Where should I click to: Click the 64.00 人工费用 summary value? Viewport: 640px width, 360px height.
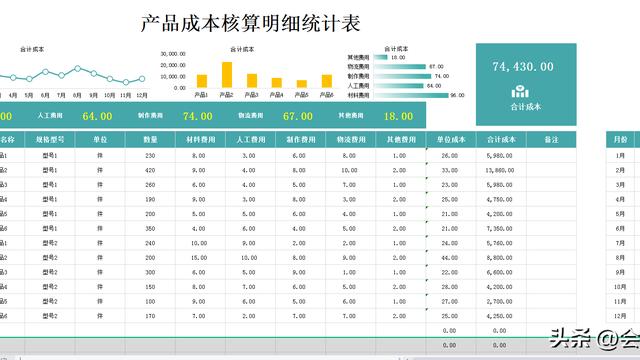coord(97,116)
